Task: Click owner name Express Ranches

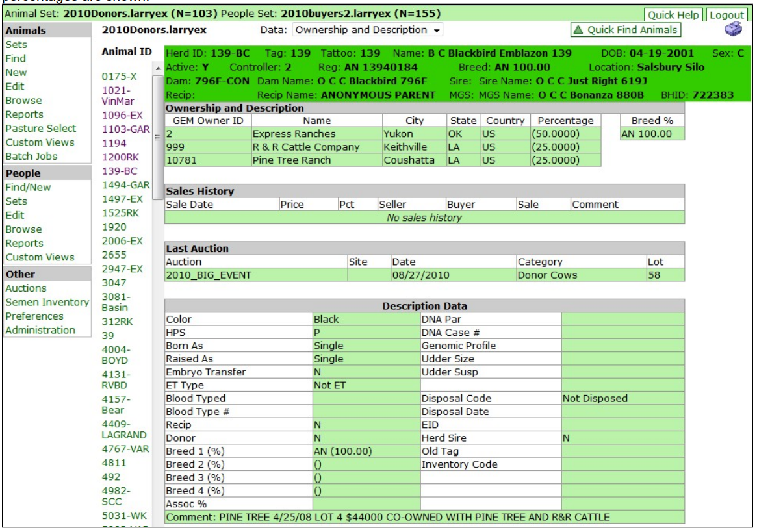Action: (294, 134)
